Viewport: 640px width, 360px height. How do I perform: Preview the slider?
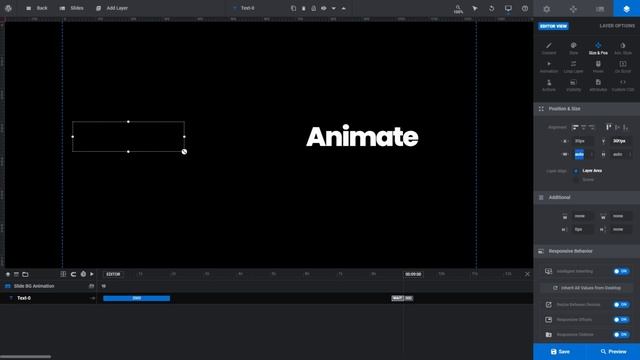(613, 351)
